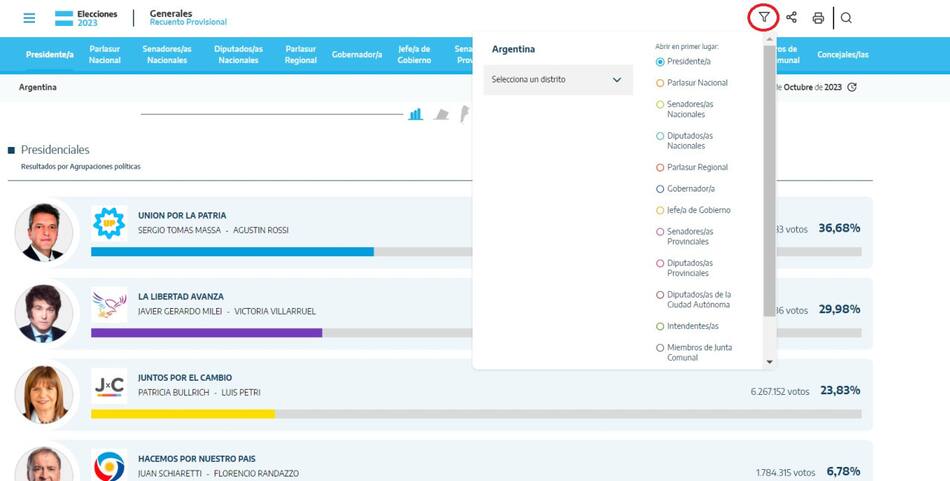
Task: Switch to the bar chart view icon
Action: (415, 115)
